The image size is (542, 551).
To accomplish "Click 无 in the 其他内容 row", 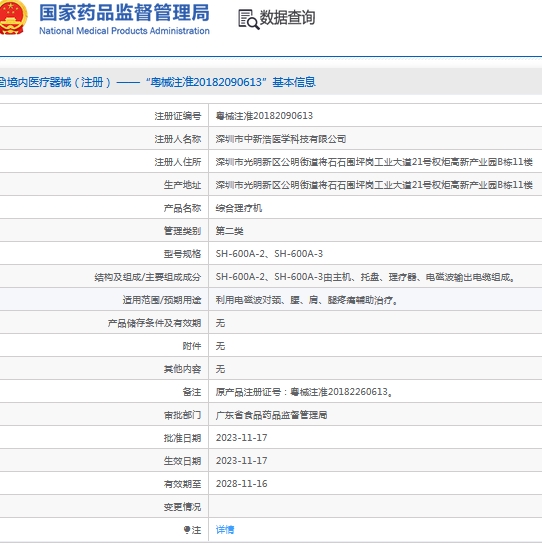I will pyautogui.click(x=220, y=369).
